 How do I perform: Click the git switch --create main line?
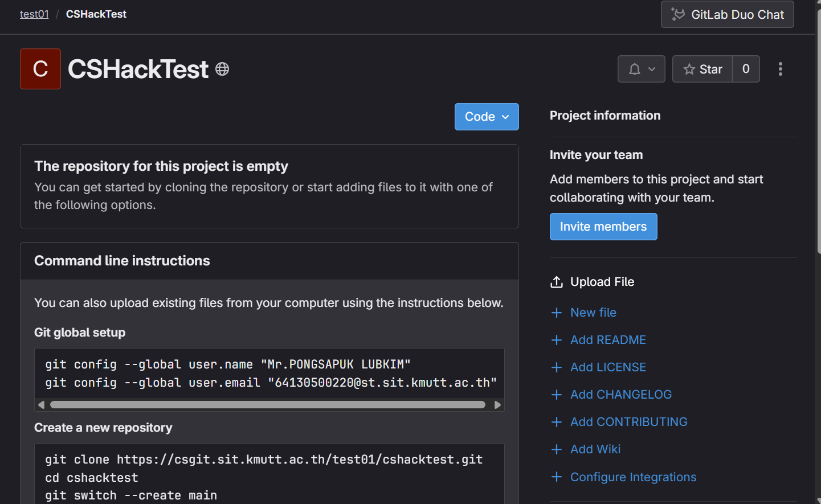point(131,495)
